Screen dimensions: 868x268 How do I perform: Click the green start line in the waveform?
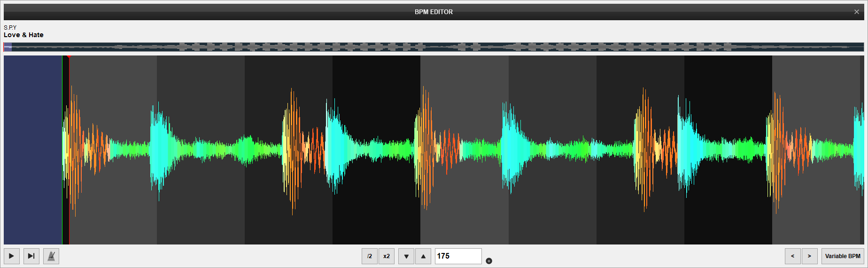coord(62,150)
